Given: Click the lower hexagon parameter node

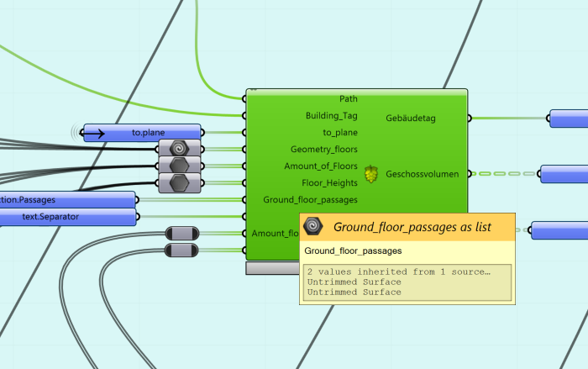Looking at the screenshot, I should (x=179, y=182).
